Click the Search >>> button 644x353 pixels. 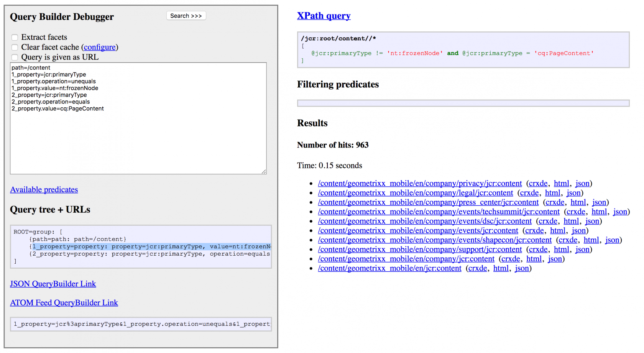click(186, 15)
